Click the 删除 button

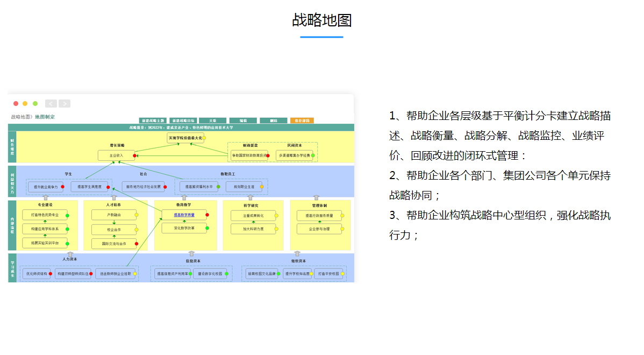click(274, 121)
